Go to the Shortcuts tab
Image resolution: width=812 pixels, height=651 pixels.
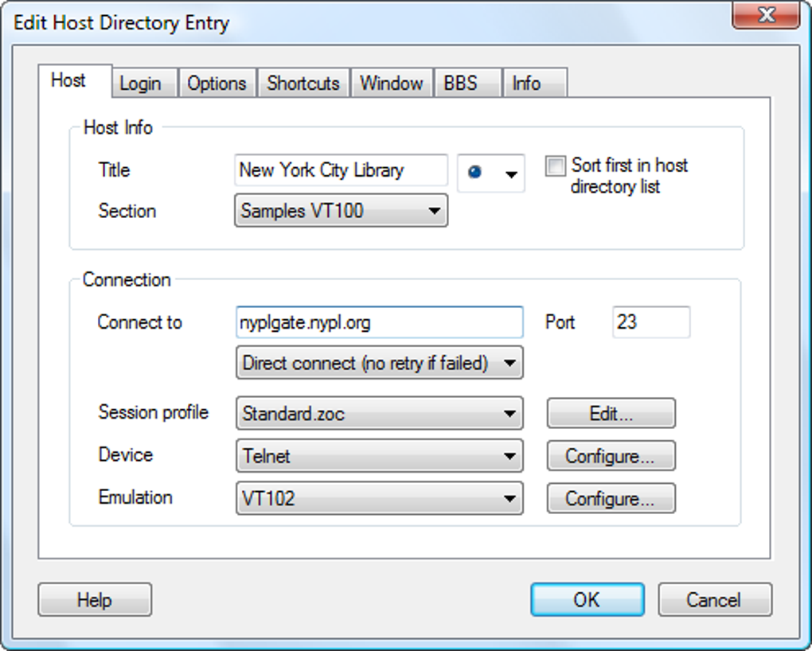pos(303,84)
